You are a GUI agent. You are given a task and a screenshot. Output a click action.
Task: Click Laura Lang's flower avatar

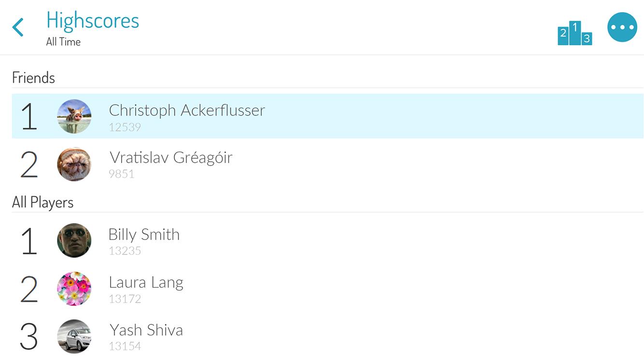[74, 288]
